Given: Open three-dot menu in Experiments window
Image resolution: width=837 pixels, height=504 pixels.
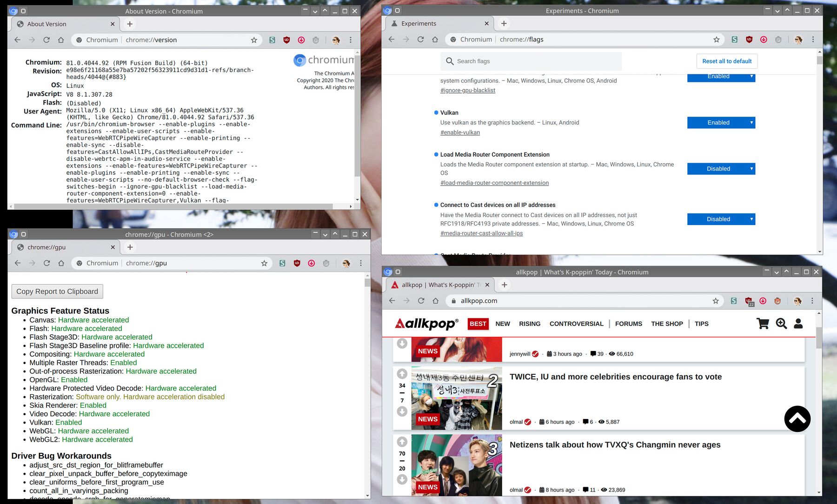Looking at the screenshot, I should [813, 40].
